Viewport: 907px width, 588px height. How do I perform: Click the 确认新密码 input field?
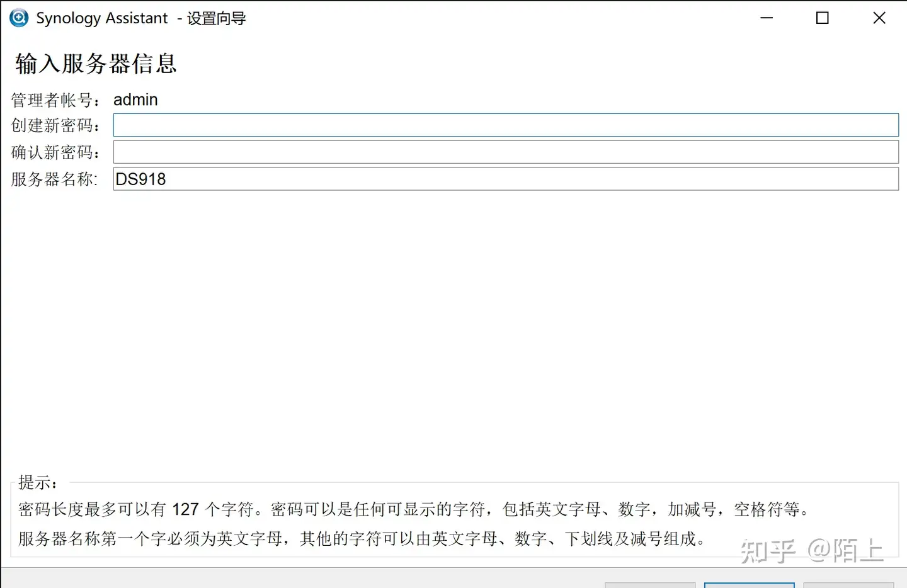[506, 152]
